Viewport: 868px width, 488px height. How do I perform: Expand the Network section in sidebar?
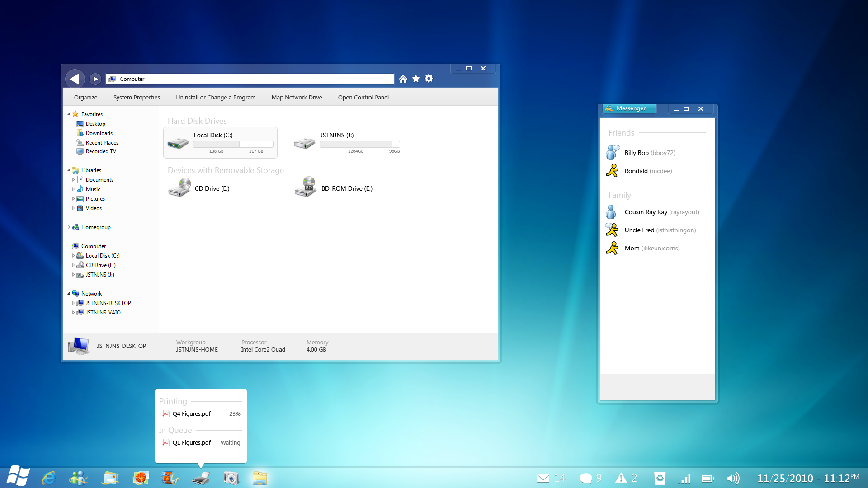69,293
